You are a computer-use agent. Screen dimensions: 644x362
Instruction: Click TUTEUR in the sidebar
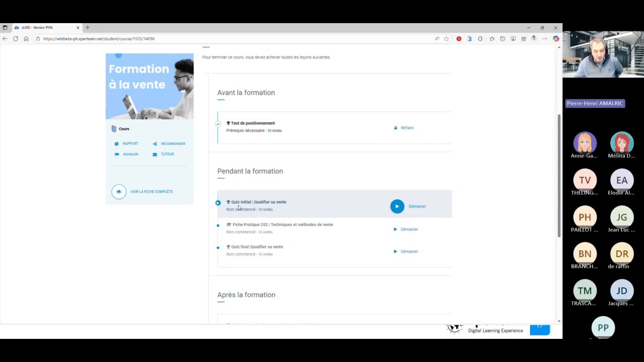pyautogui.click(x=168, y=154)
